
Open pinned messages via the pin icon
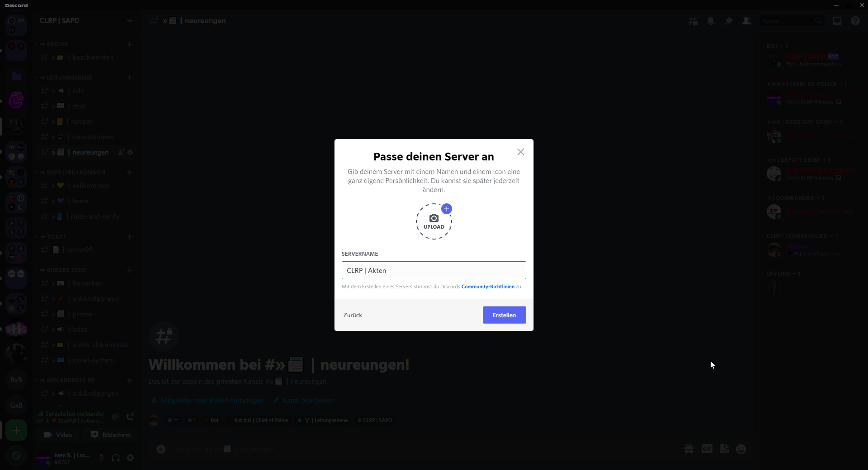pos(728,21)
